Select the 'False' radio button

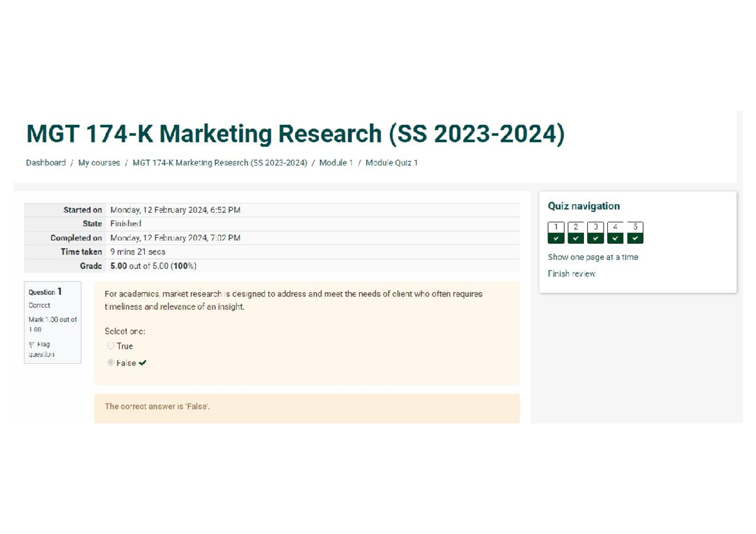111,363
